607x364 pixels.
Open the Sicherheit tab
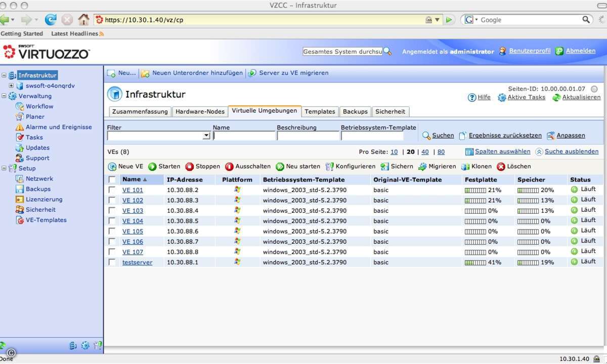click(390, 112)
